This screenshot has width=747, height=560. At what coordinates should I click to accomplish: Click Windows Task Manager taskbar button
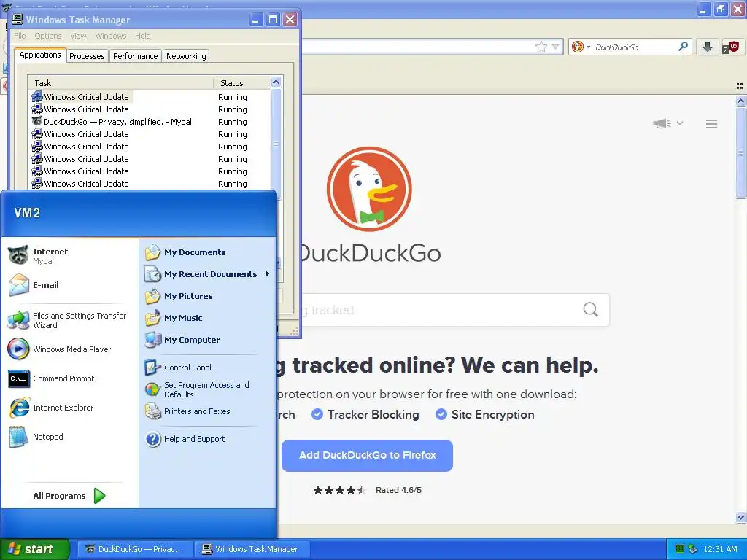[252, 549]
